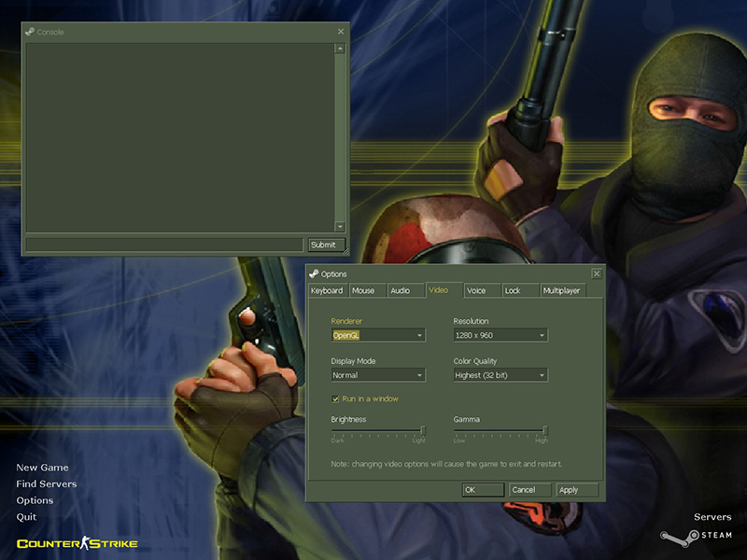The height and width of the screenshot is (560, 747).
Task: Expand the Renderer dropdown
Action: pos(378,335)
